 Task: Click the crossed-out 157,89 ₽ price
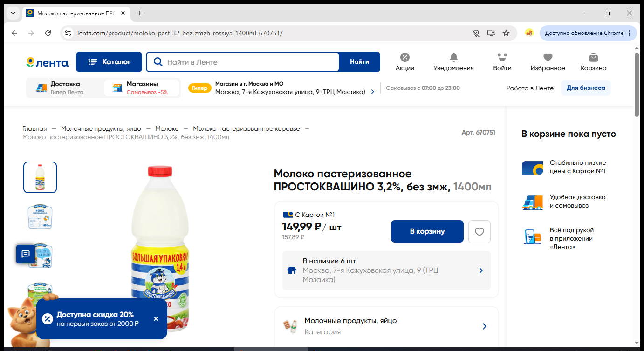tap(293, 237)
